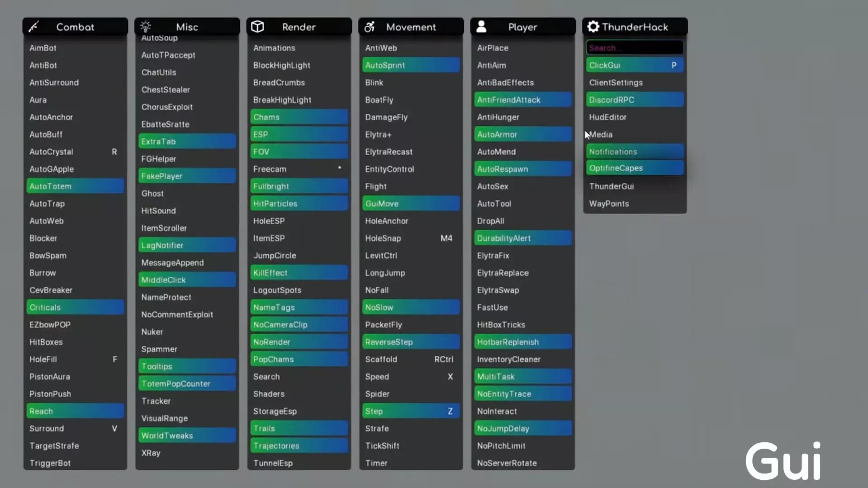868x488 pixels.
Task: Turn off the Criticals module
Action: [75, 308]
